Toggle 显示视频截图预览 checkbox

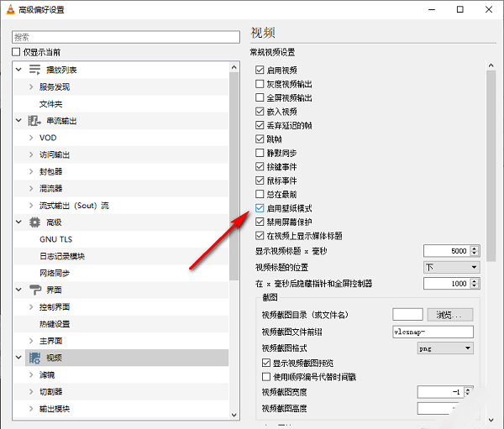265,363
